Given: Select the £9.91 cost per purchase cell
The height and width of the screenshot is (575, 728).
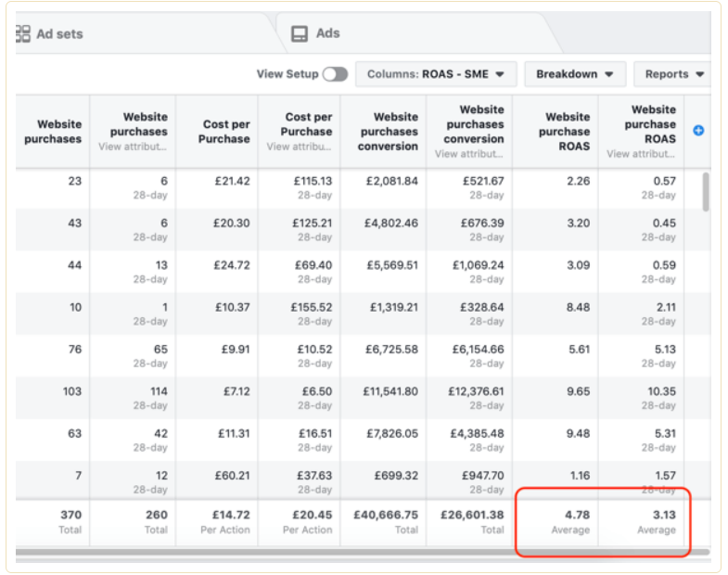Looking at the screenshot, I should [236, 350].
